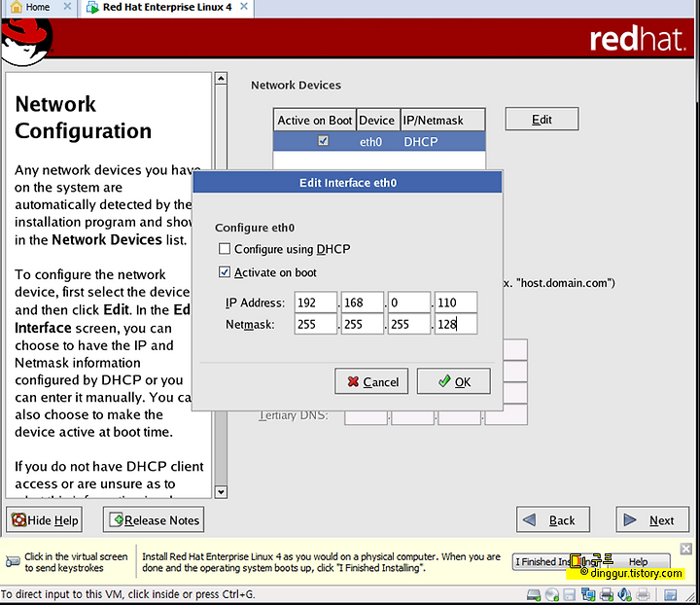Viewport: 700px width, 605px height.
Task: Click the network adapter status icon
Action: (588, 594)
